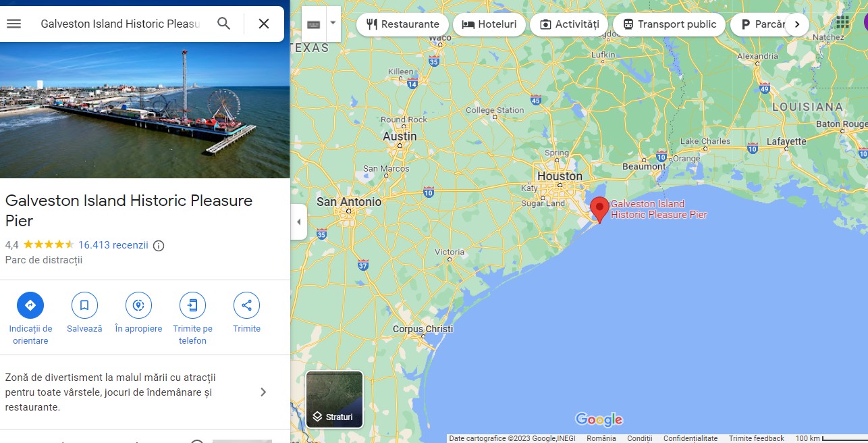Get directions with Indicații de orientare
Viewport: 868px width, 443px height.
click(x=30, y=305)
